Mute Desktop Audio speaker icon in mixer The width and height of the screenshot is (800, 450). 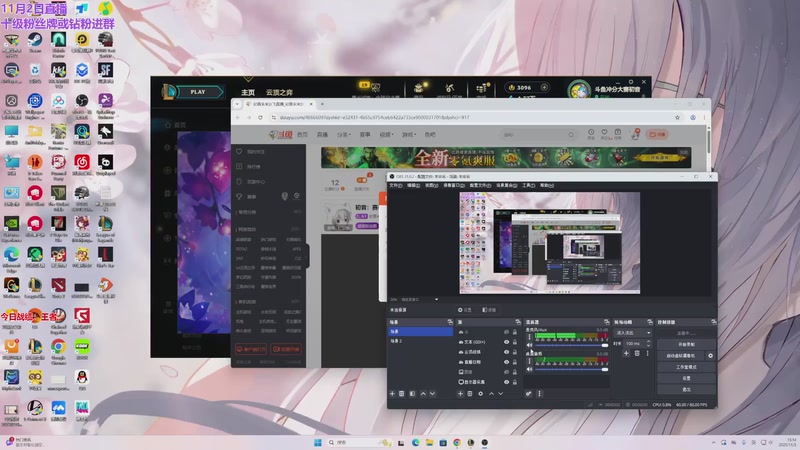(x=529, y=345)
